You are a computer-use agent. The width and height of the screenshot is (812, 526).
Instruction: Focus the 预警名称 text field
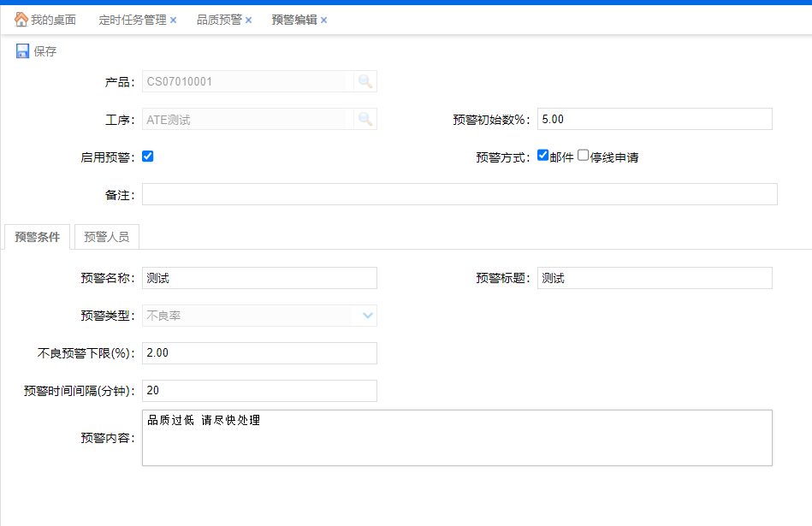click(x=259, y=278)
